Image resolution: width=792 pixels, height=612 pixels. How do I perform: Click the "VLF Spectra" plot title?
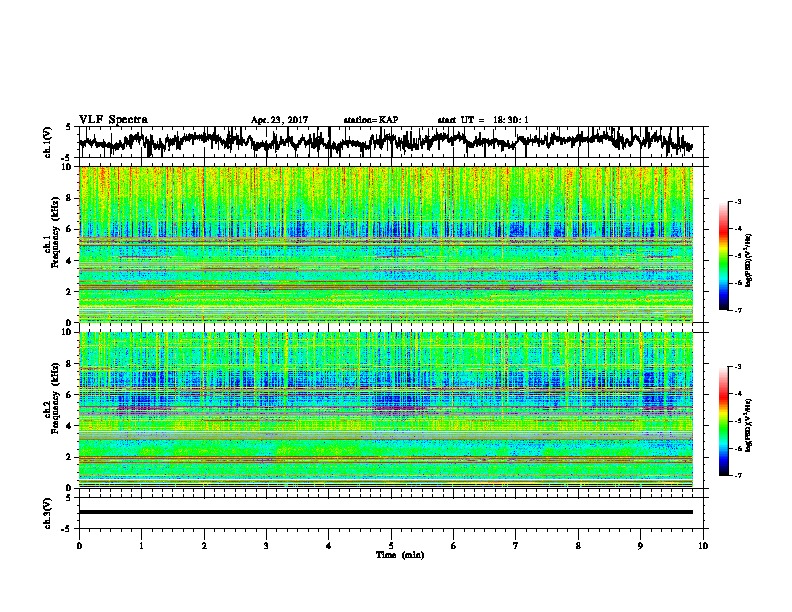113,120
